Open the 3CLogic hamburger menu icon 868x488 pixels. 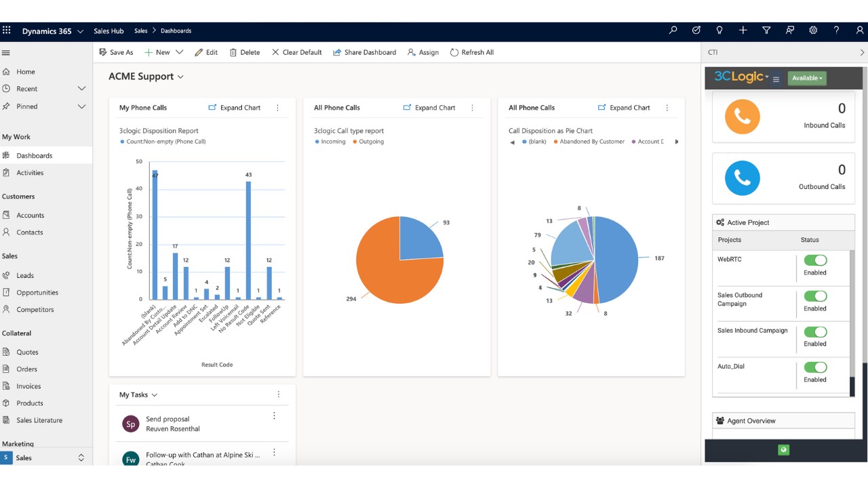coord(776,79)
